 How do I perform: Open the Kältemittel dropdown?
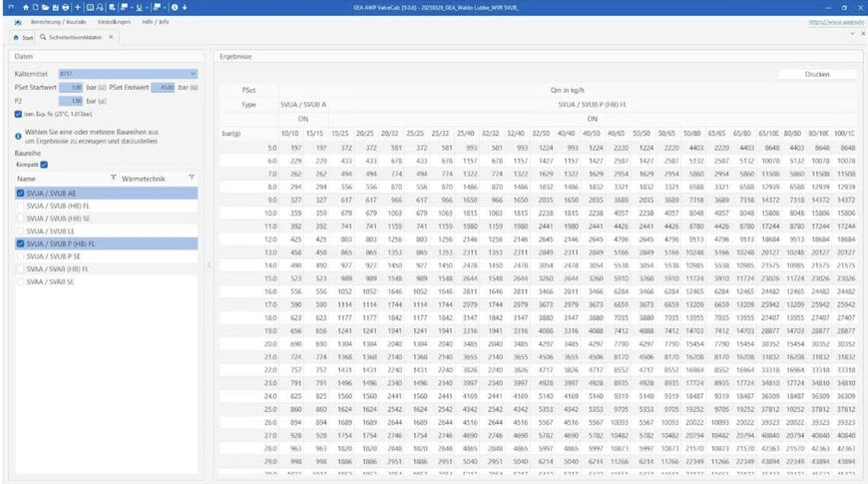(x=128, y=74)
